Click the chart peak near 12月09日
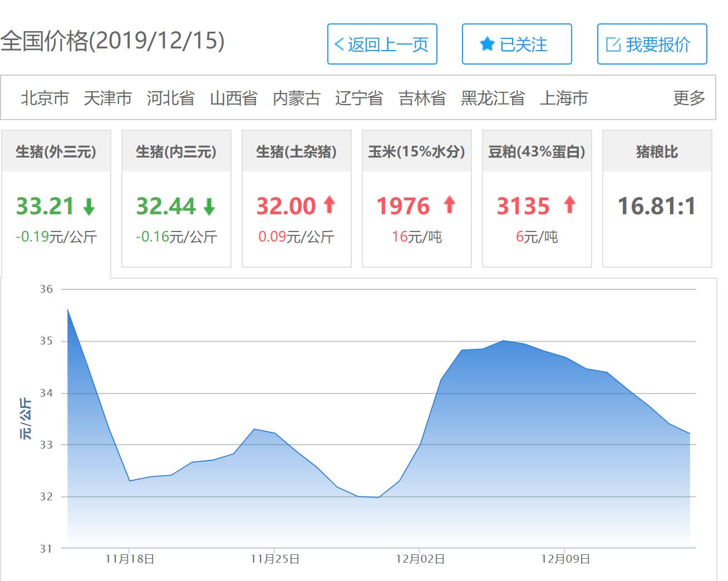Screen dimensions: 728x581 [x=505, y=341]
